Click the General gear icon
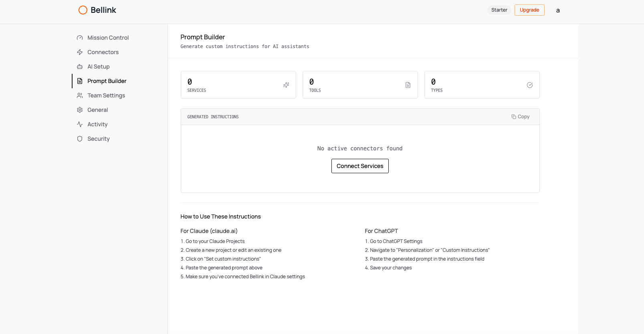The width and height of the screenshot is (644, 334). point(80,110)
